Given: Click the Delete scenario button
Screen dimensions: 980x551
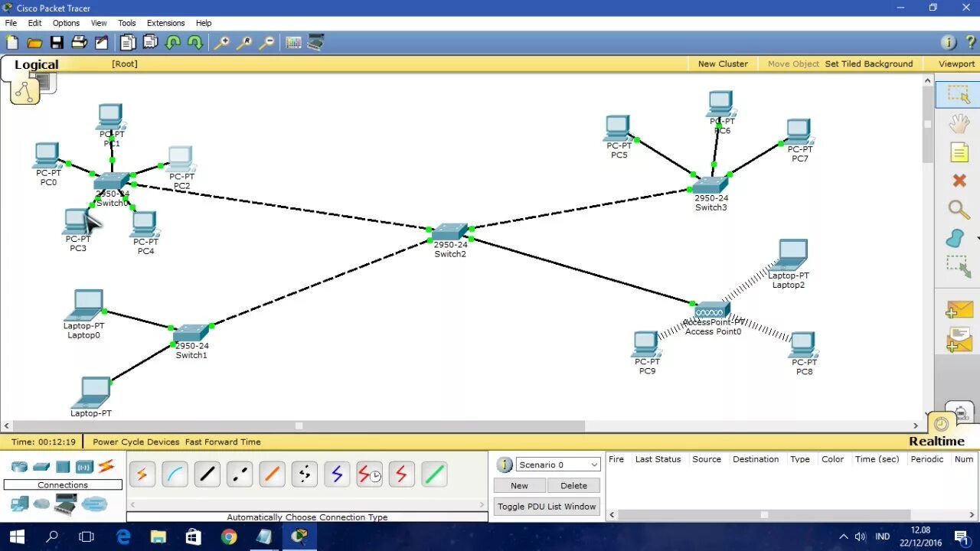Looking at the screenshot, I should pyautogui.click(x=573, y=485).
